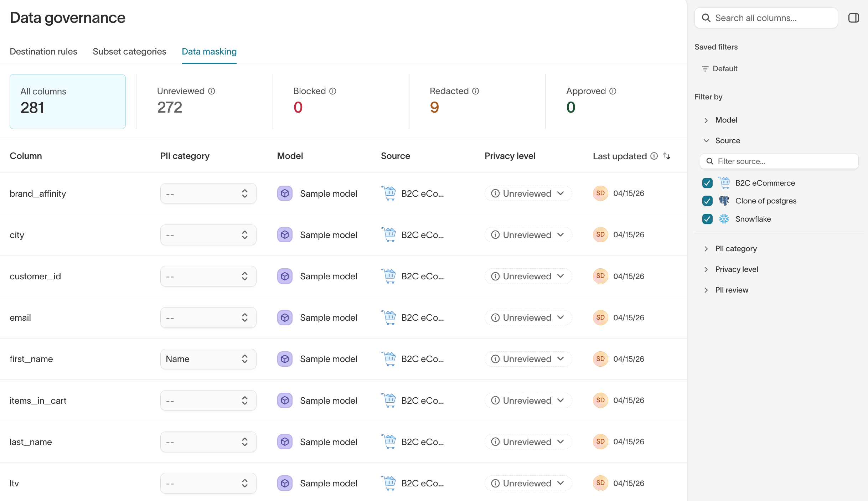Click the Sample model icon in last_name row
Image resolution: width=868 pixels, height=501 pixels.
[285, 442]
